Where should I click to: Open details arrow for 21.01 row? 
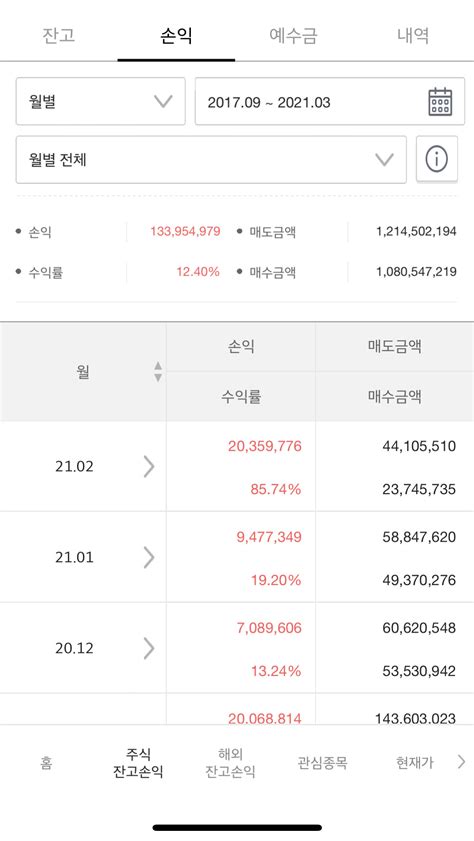click(x=149, y=557)
